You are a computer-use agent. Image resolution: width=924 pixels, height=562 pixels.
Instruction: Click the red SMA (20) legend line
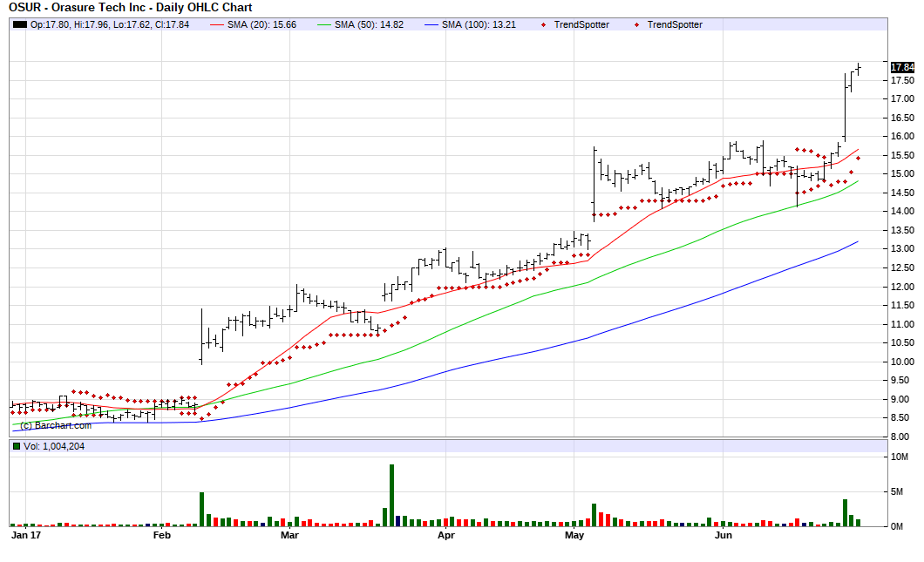tap(217, 24)
